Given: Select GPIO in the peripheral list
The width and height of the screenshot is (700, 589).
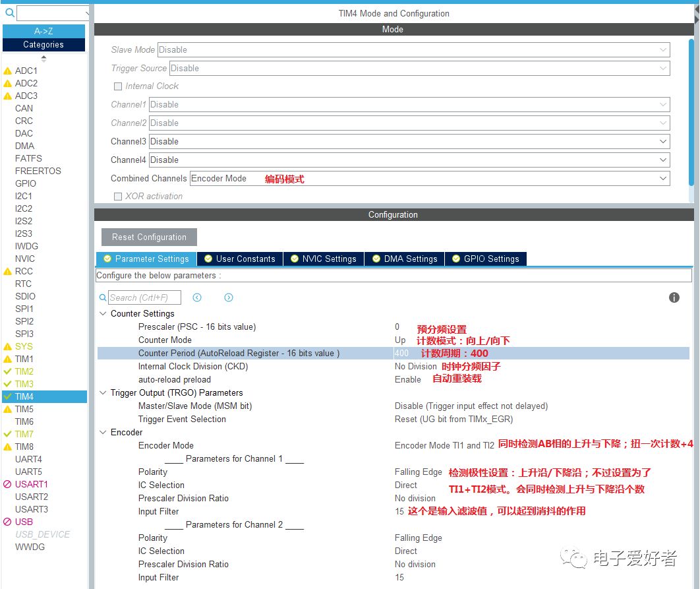Looking at the screenshot, I should pyautogui.click(x=26, y=183).
